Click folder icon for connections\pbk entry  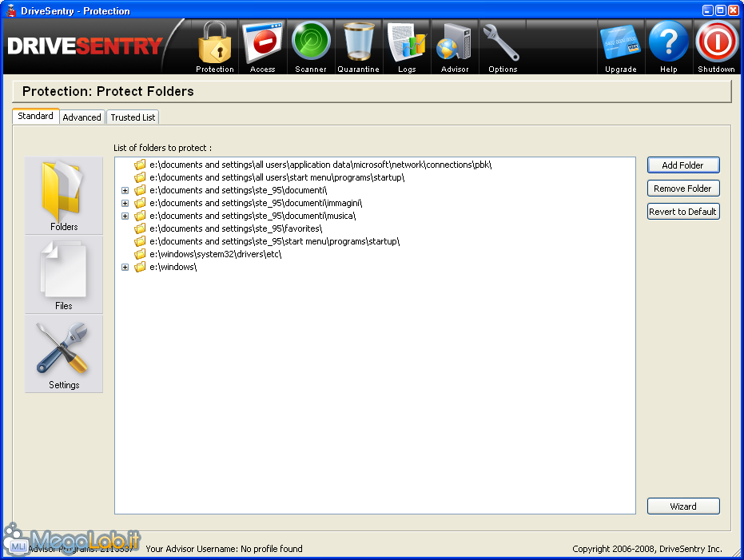click(140, 165)
